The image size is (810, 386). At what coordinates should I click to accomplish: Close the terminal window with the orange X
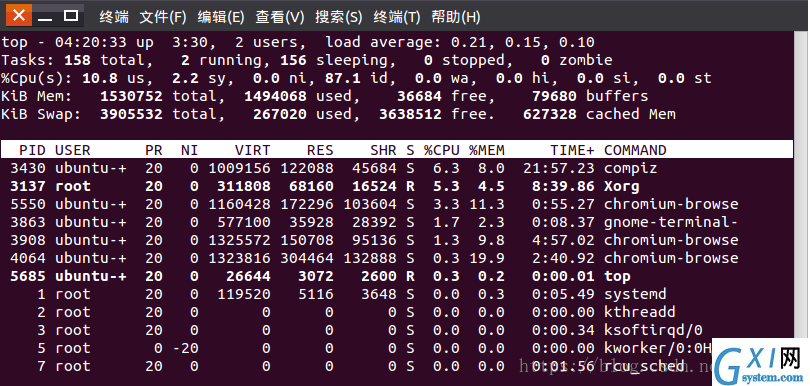(x=19, y=16)
